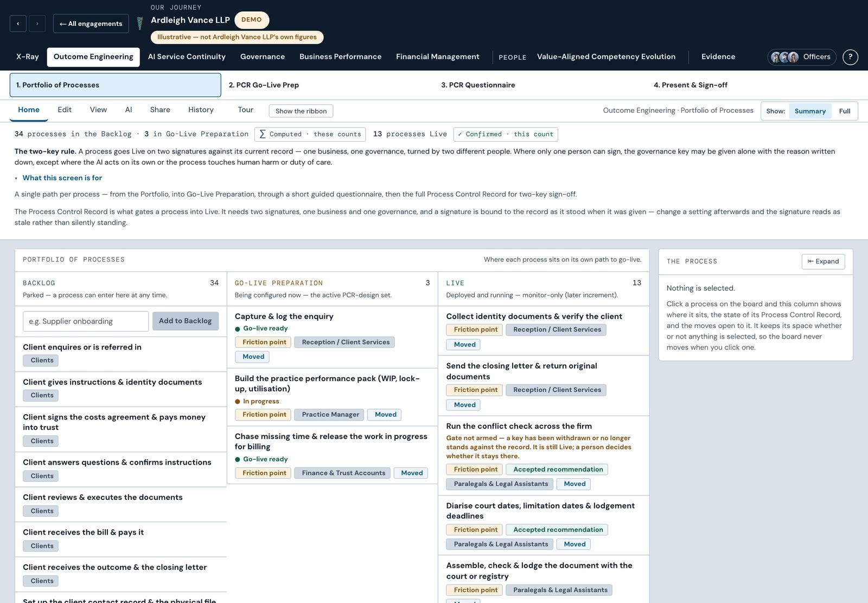
Task: Click the All engagements back button
Action: [x=91, y=23]
